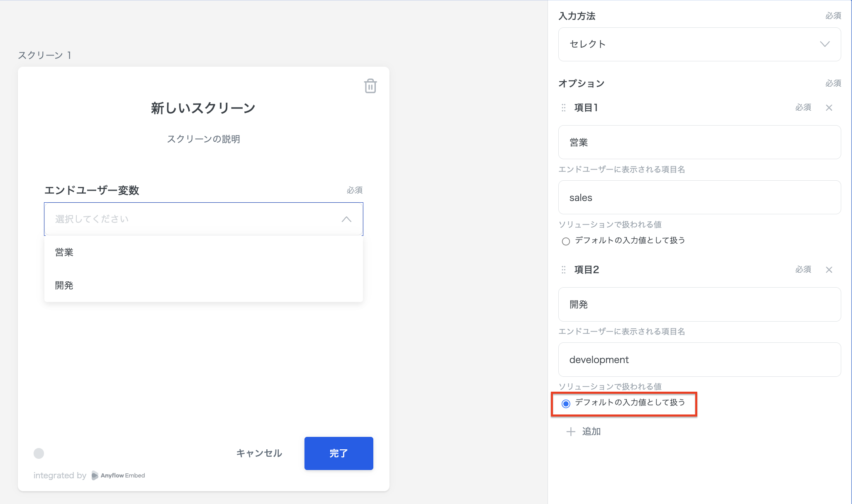852x504 pixels.
Task: Click the 新しいスクリーン title text
Action: point(203,108)
